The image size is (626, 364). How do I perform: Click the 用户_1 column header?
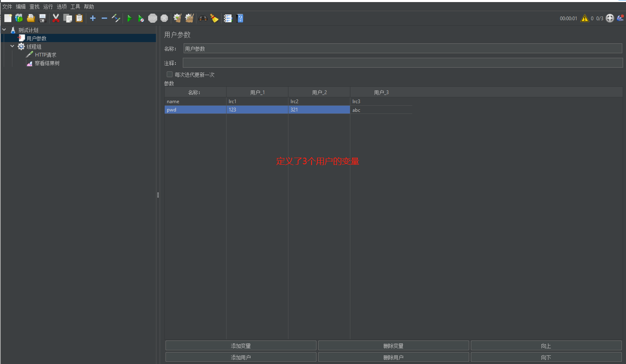click(x=257, y=92)
